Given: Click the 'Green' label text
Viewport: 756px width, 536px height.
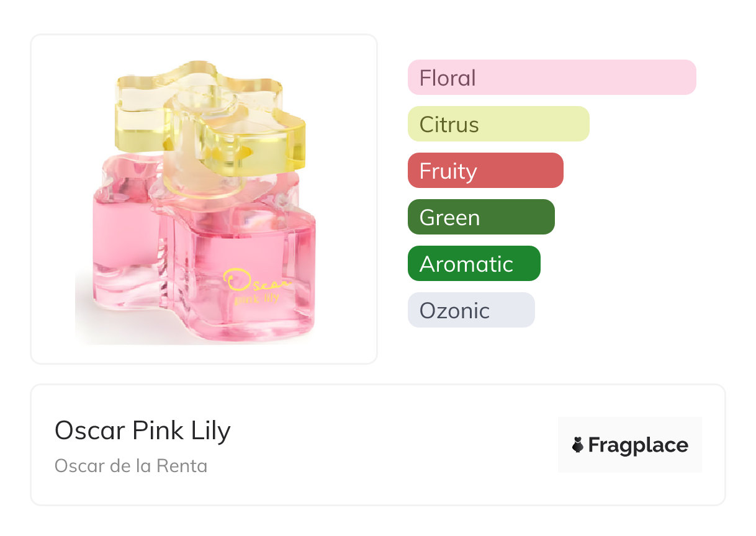Looking at the screenshot, I should point(449,218).
